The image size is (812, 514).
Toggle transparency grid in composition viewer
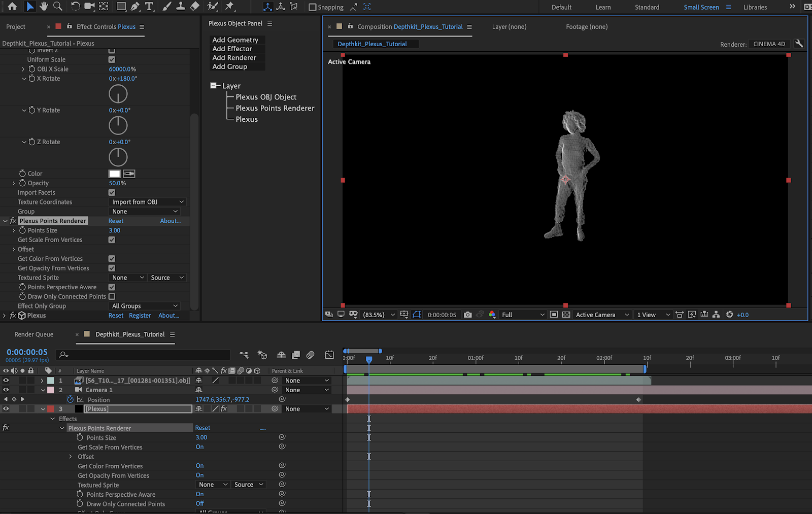click(566, 315)
